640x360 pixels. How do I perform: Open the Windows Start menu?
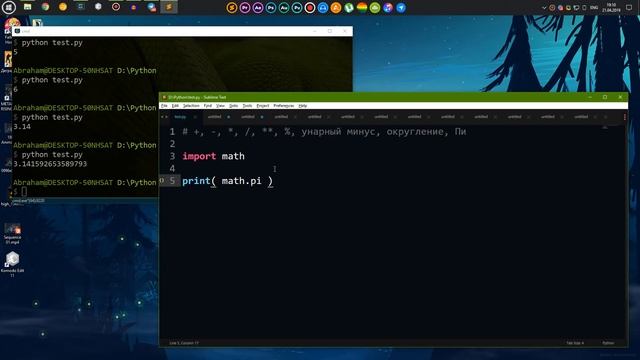point(9,7)
